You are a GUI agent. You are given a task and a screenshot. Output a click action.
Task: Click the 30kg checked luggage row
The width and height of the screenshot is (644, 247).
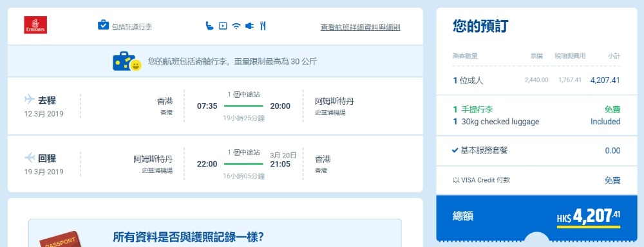pyautogui.click(x=536, y=122)
